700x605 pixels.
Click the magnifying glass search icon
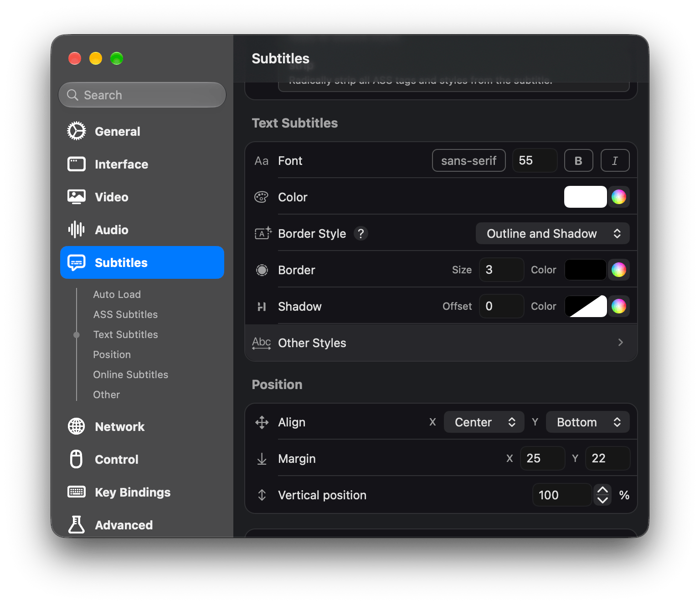point(73,95)
